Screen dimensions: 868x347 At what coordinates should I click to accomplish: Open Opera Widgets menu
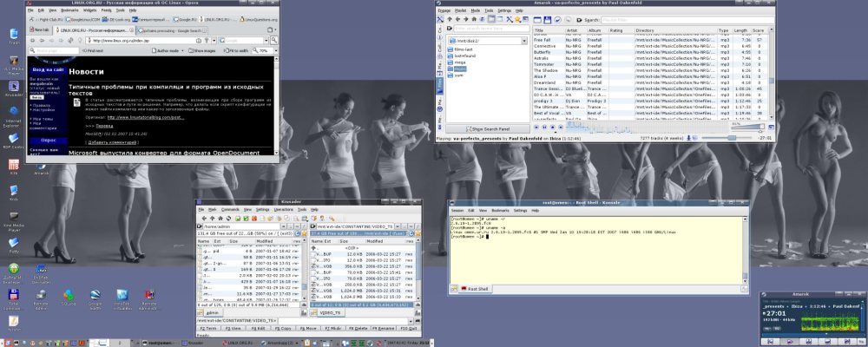click(89, 10)
